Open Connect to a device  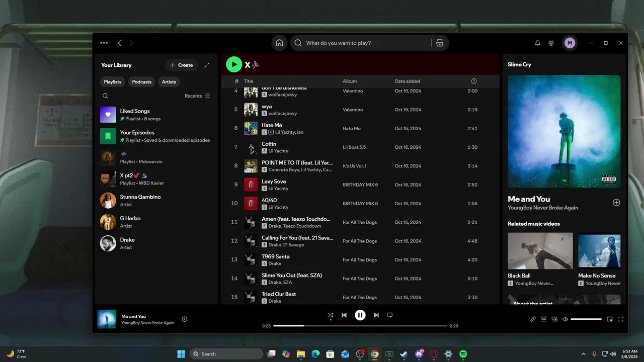click(x=554, y=319)
